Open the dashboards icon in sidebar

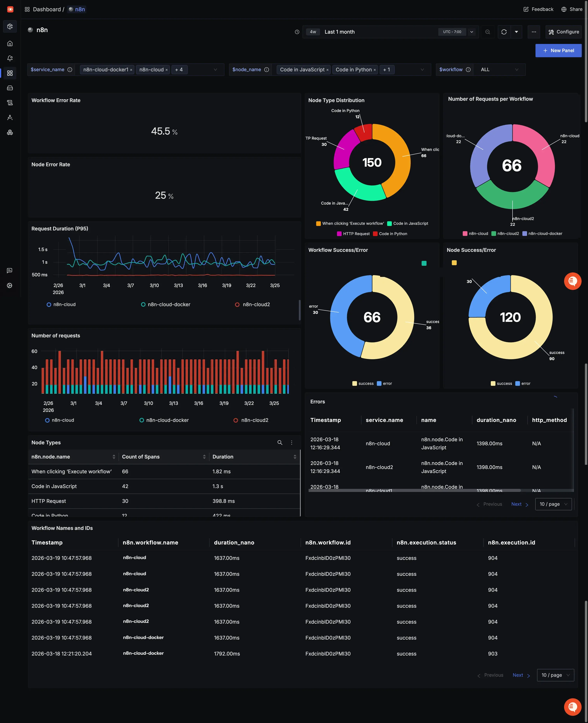tap(10, 73)
